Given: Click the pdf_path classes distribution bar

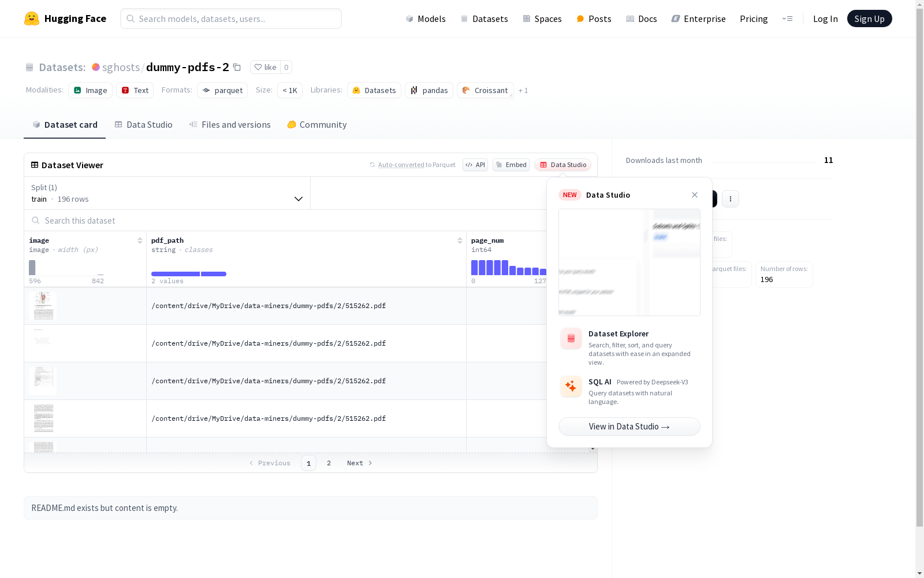Looking at the screenshot, I should tap(189, 274).
